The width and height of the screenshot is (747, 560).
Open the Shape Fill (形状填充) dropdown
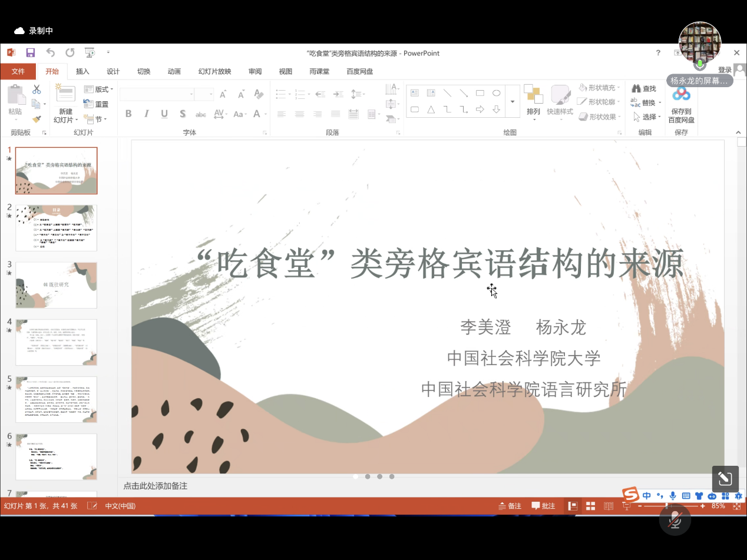[x=600, y=88]
